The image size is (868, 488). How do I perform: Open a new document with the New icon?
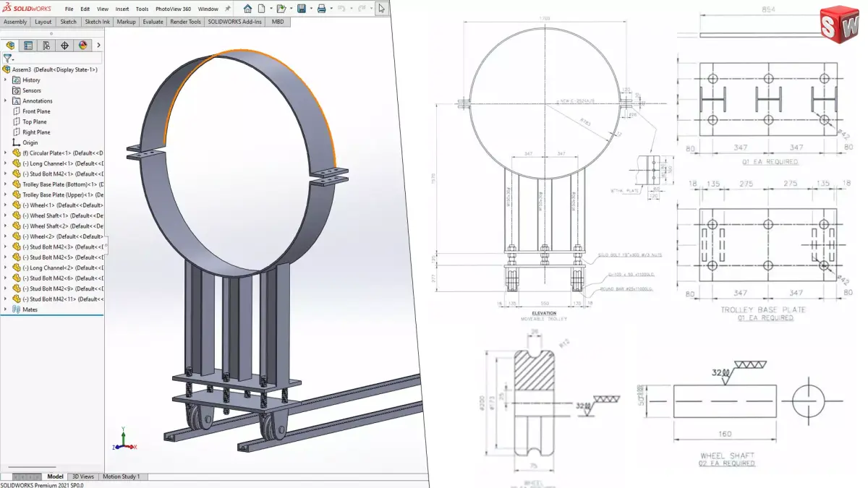pyautogui.click(x=261, y=8)
